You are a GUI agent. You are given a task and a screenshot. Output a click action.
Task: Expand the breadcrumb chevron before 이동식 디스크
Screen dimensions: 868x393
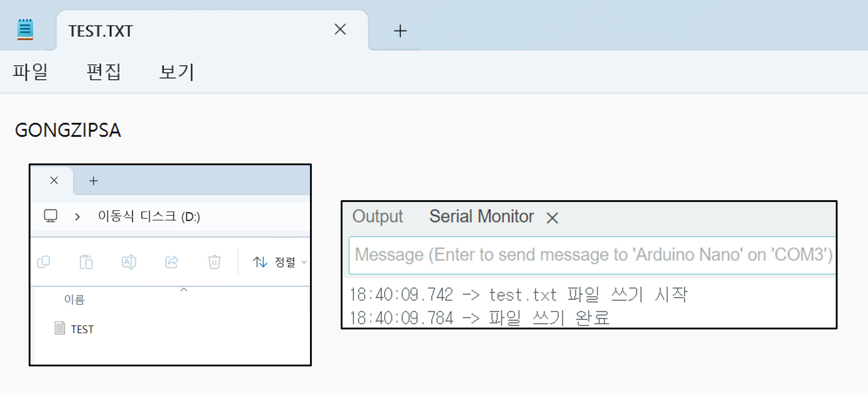click(78, 217)
